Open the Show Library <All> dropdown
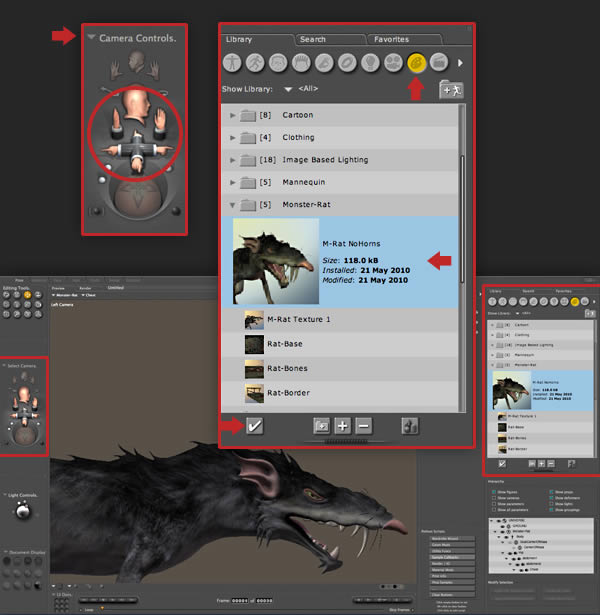The height and width of the screenshot is (615, 600). pos(288,89)
